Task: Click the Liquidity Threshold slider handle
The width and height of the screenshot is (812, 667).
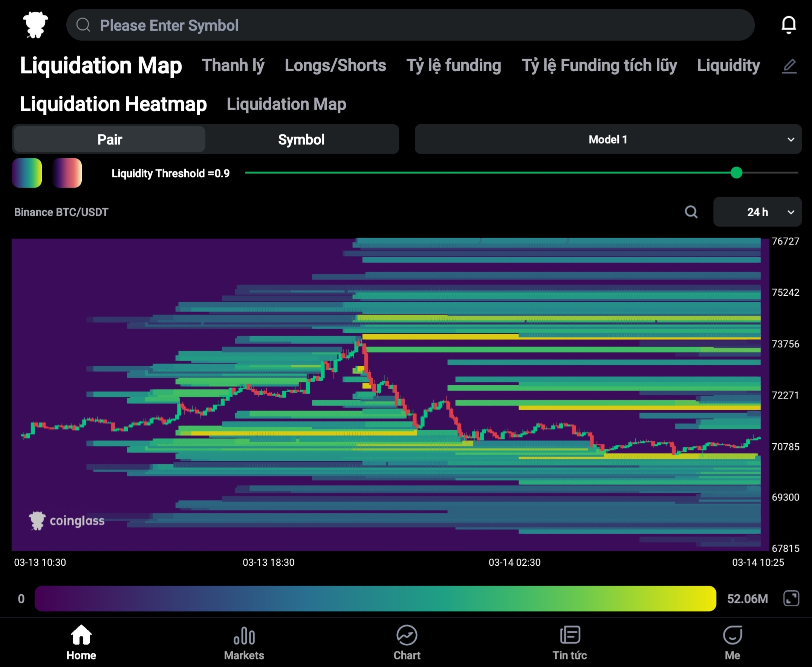Action: (736, 173)
